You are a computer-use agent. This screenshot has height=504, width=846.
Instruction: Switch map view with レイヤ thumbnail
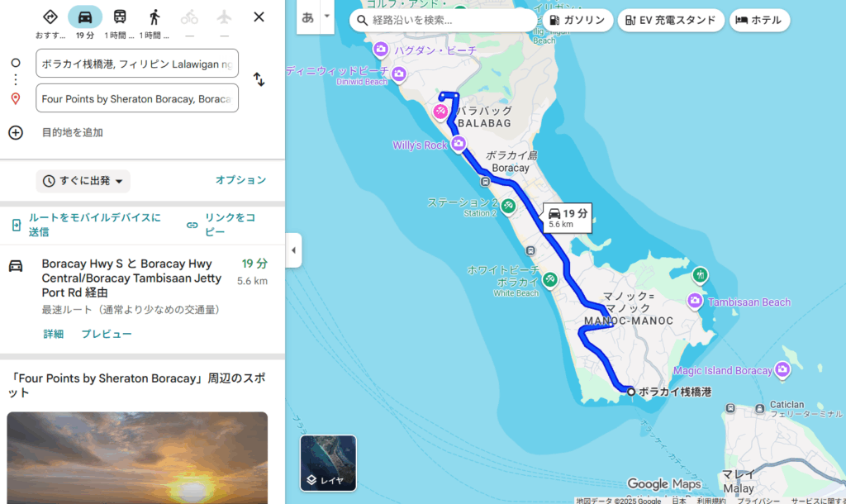click(x=328, y=463)
